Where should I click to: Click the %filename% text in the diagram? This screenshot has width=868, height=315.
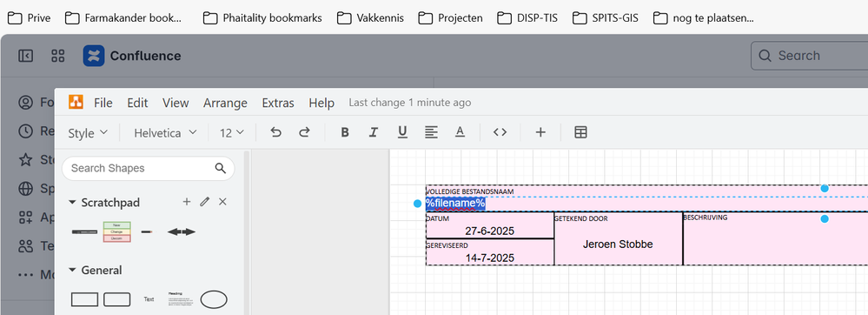click(x=455, y=203)
